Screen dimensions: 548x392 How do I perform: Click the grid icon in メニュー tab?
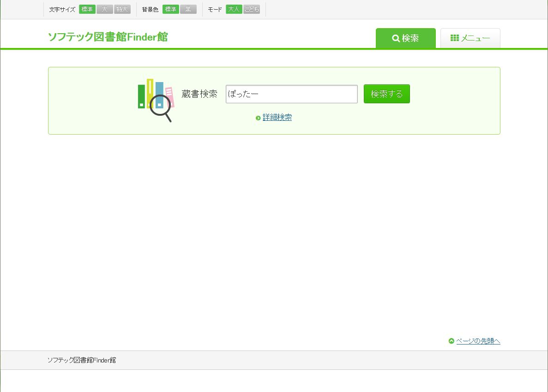pyautogui.click(x=454, y=38)
